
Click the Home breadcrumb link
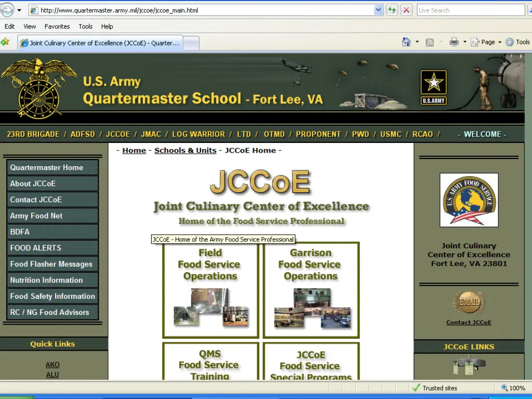click(x=134, y=150)
